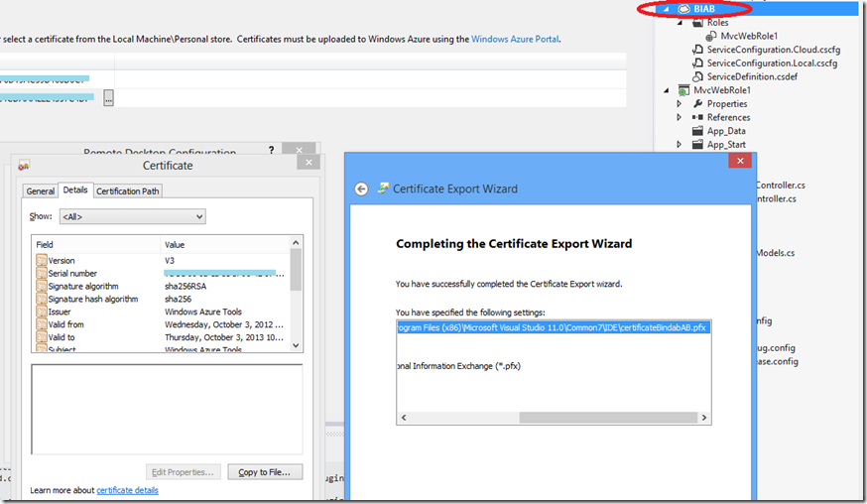Click the scroll up arrow in certificate field list
This screenshot has height=504, width=867.
[296, 243]
